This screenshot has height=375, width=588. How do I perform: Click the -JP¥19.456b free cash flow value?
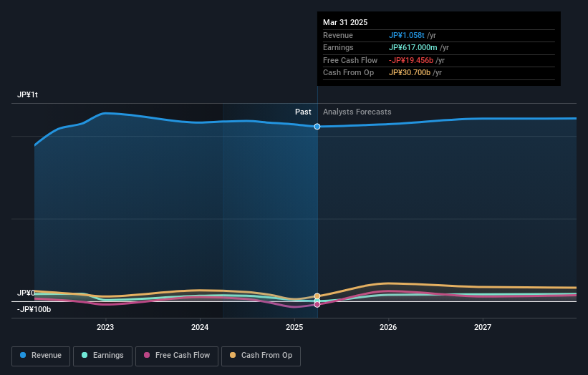pos(411,60)
